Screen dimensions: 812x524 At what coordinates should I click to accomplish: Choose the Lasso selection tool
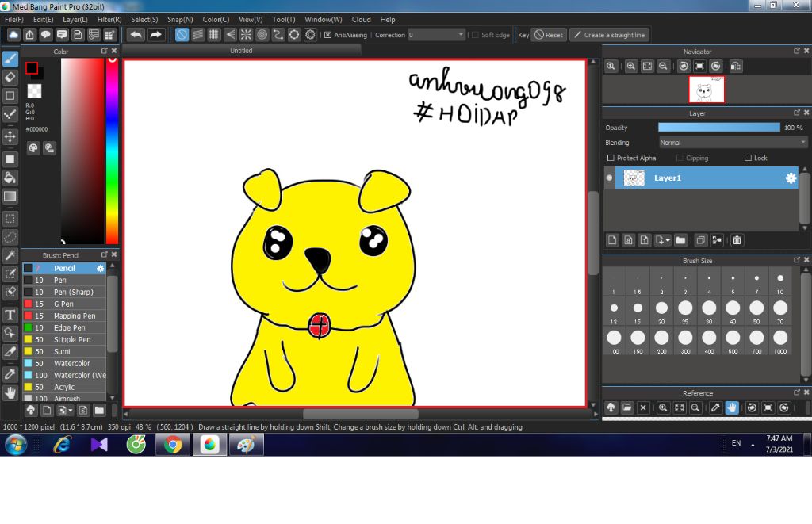10,237
